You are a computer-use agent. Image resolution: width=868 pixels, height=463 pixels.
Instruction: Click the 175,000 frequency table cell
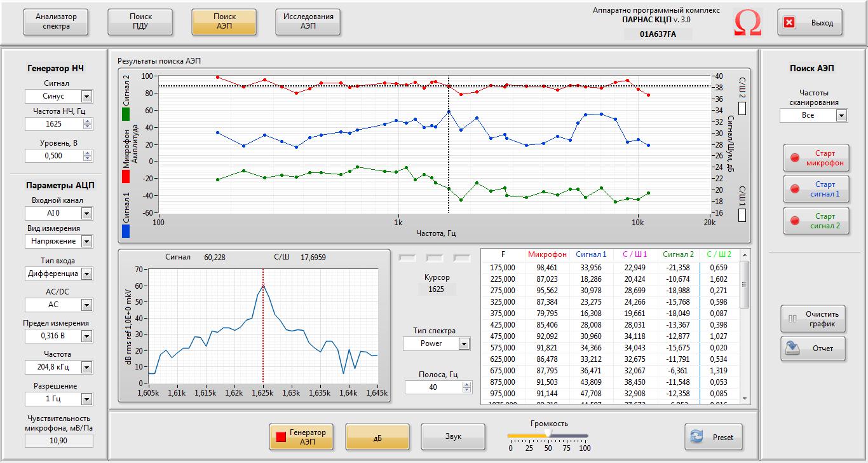tap(503, 268)
